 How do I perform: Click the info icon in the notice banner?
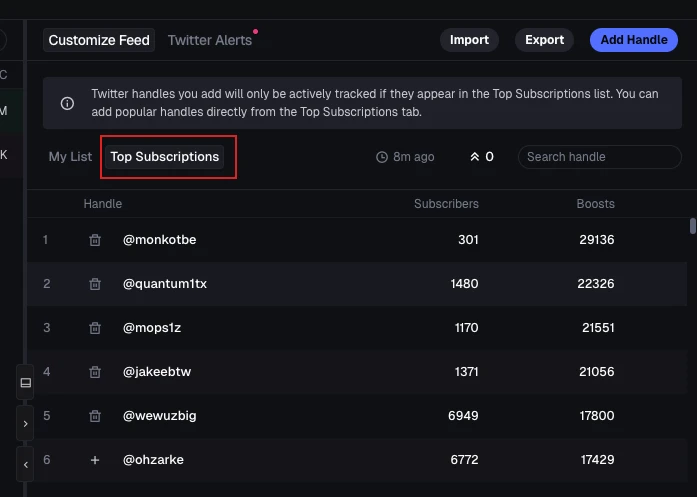pyautogui.click(x=67, y=103)
